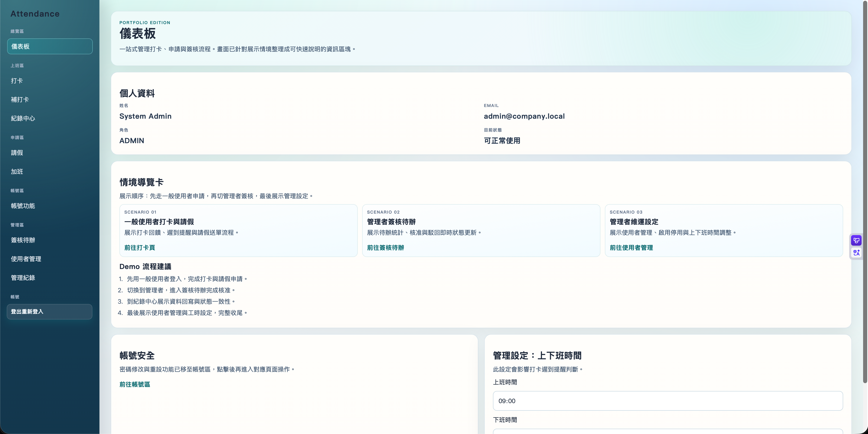
Task: Click the page's vertical scrollbar
Action: (x=865, y=192)
